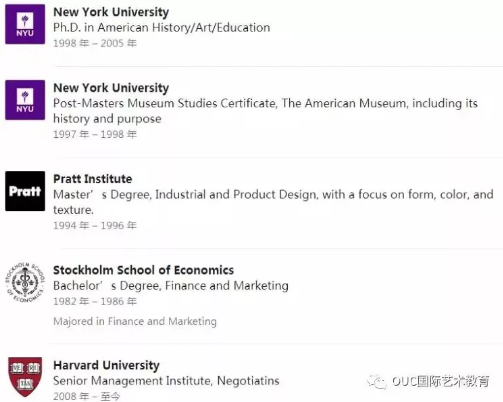Click the Post-Masters Museum Studies Certificate description
This screenshot has height=402, width=503.
tap(265, 111)
